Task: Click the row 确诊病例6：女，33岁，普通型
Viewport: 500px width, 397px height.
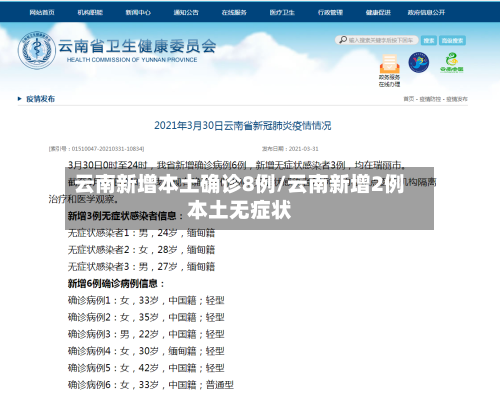Action: coord(151,385)
